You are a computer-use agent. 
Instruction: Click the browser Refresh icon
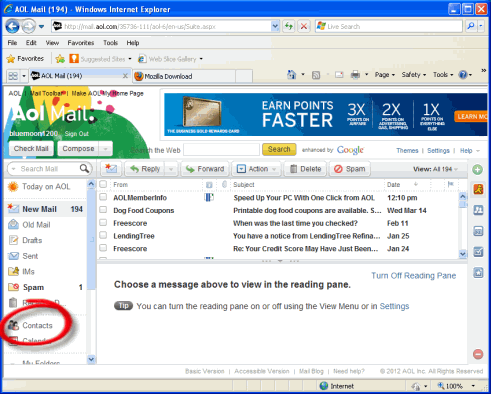(x=289, y=26)
